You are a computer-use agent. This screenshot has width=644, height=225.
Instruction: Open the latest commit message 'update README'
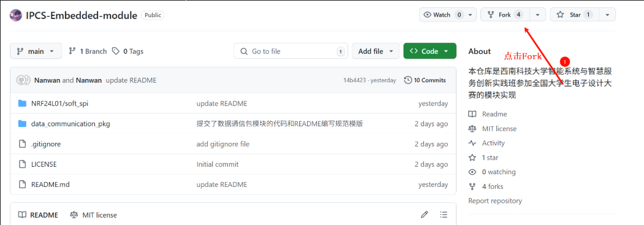[131, 80]
